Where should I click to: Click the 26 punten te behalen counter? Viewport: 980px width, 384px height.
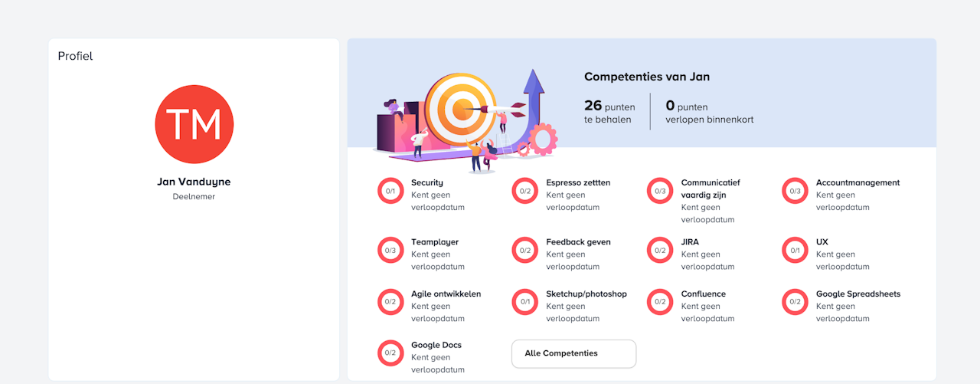tap(609, 112)
